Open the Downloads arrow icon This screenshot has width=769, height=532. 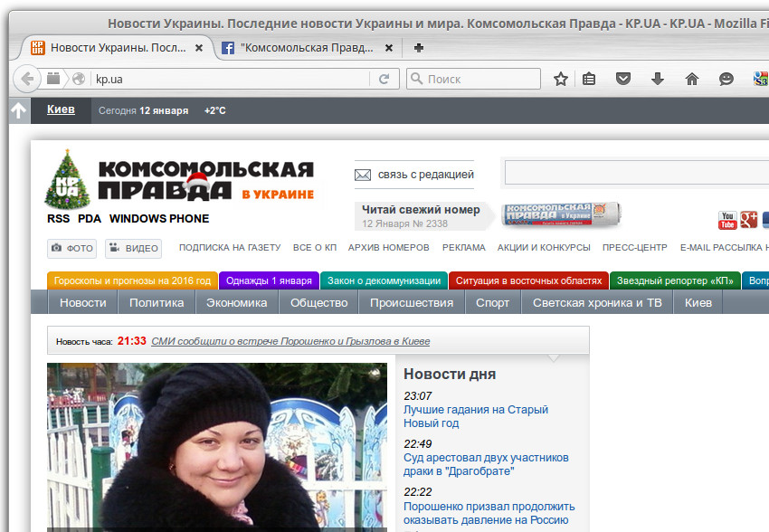pos(658,79)
